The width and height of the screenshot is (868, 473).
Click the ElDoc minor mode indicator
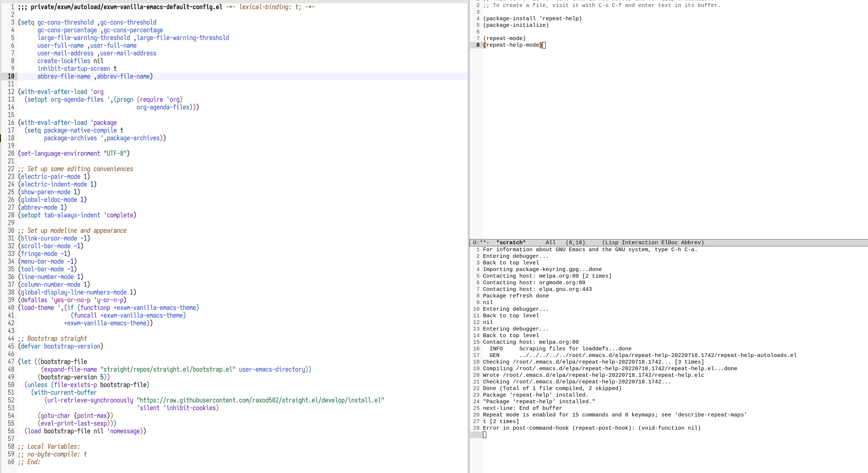point(669,242)
